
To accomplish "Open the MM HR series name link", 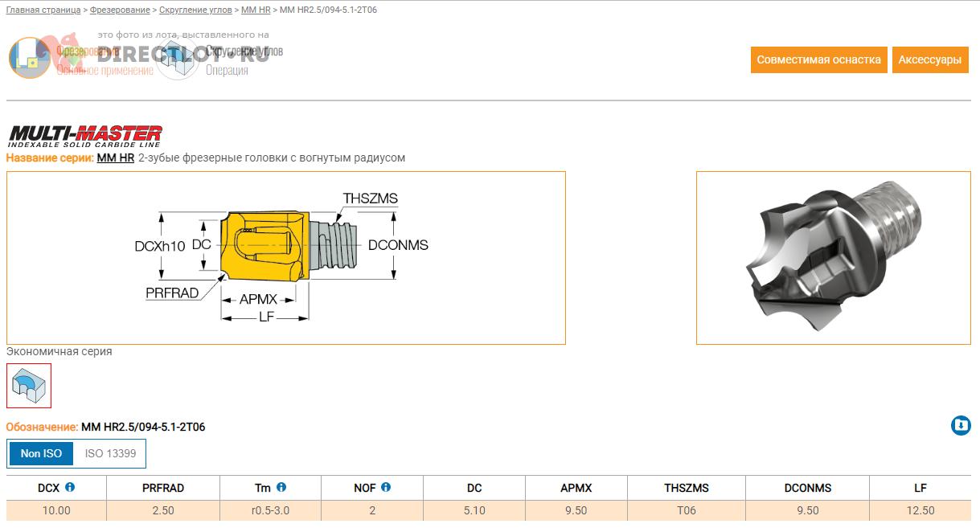I will pos(115,158).
